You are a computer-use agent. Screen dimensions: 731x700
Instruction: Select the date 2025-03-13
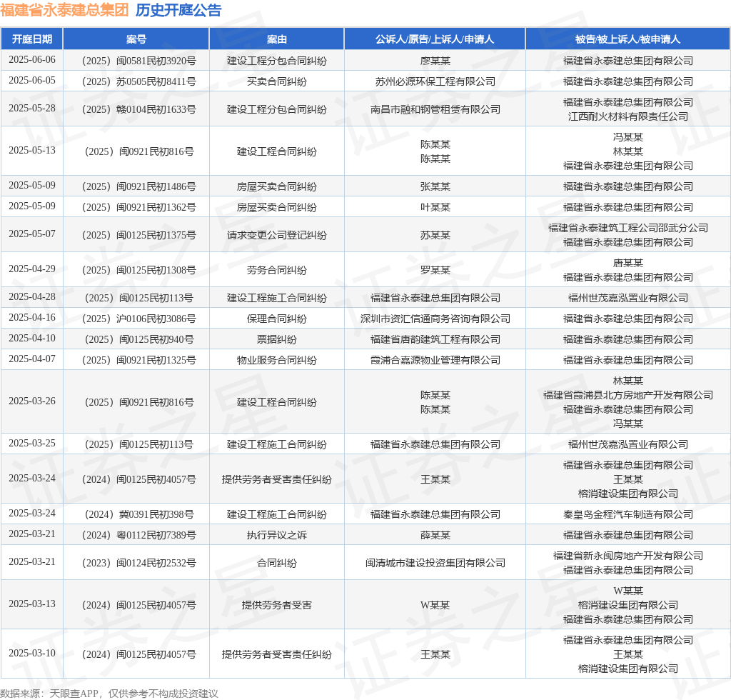pos(31,604)
